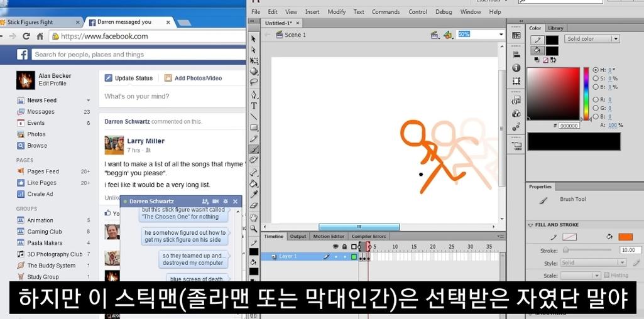Open the Code Snippets panel icon

tap(516, 100)
